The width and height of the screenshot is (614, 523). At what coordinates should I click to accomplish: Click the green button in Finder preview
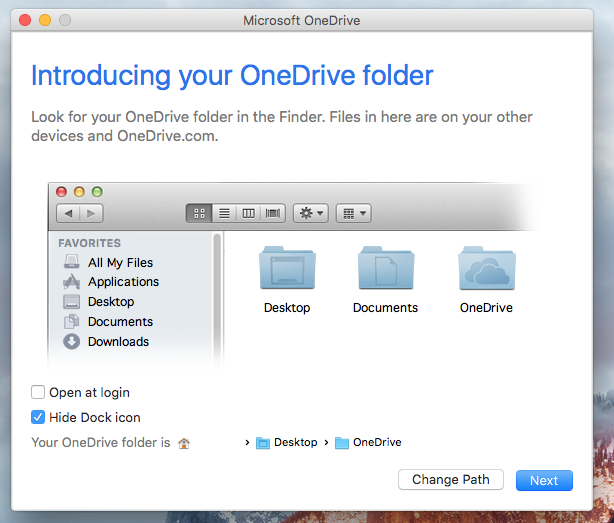(x=97, y=192)
